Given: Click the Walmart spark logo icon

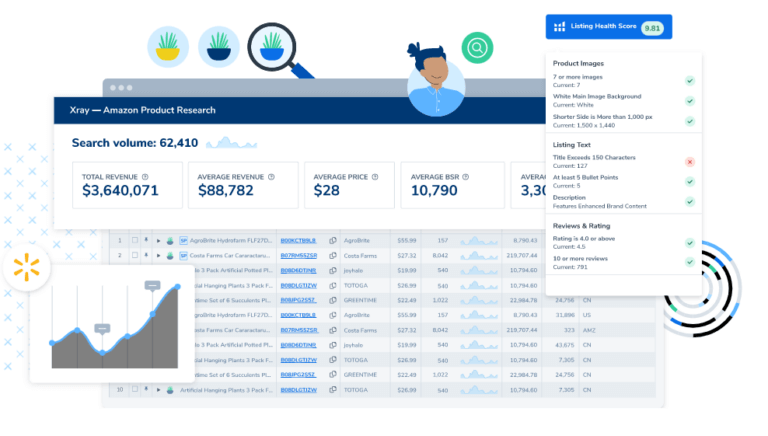Looking at the screenshot, I should click(x=26, y=267).
